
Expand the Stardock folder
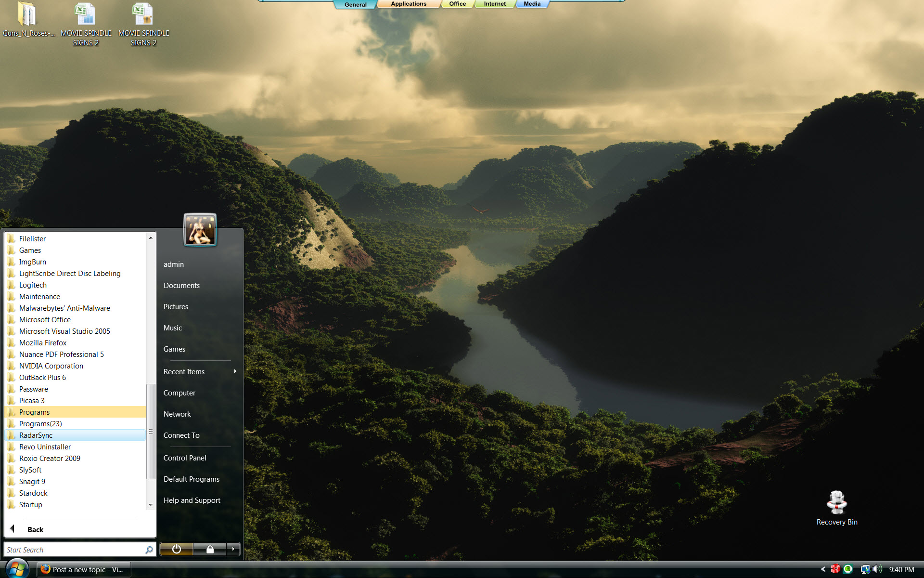coord(75,493)
